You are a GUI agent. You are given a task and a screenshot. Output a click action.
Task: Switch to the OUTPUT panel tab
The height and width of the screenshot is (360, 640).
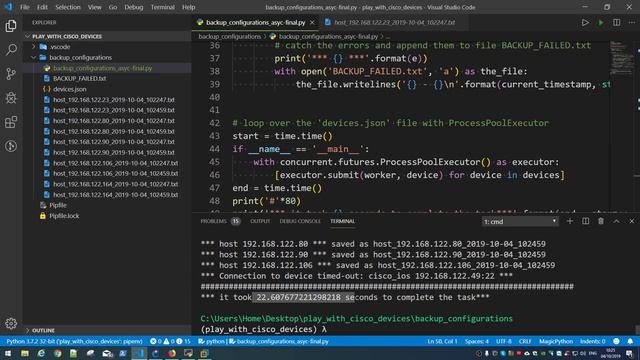coord(260,221)
